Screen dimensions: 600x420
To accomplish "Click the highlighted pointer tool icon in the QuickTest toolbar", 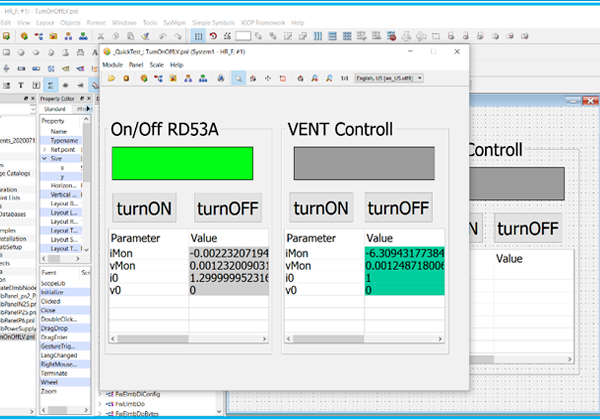I will tap(238, 78).
